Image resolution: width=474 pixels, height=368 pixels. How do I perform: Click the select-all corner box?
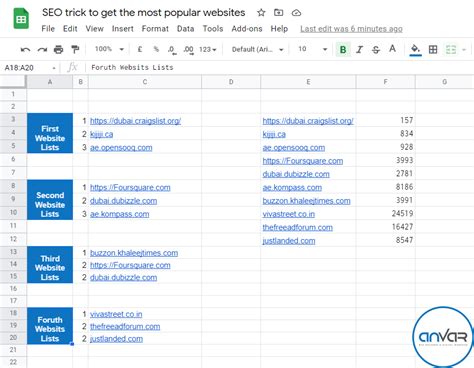coord(13,82)
